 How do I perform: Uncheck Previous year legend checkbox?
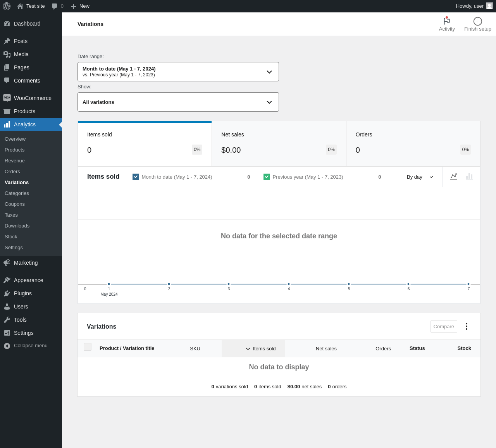[267, 177]
